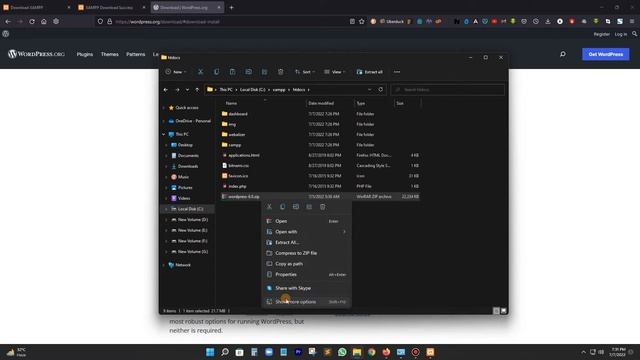Open address bar history dropdown chevron
Image resolution: width=640 pixels, height=360 pixels.
click(369, 89)
